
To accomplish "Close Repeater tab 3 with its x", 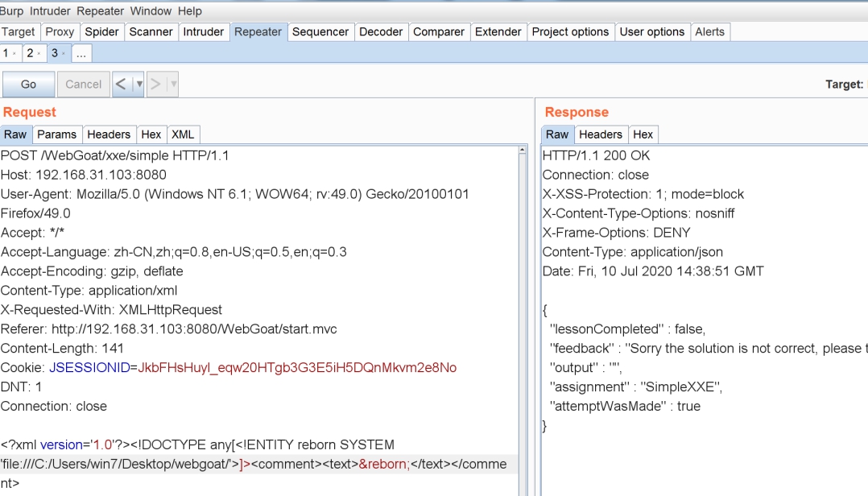I will pyautogui.click(x=64, y=54).
